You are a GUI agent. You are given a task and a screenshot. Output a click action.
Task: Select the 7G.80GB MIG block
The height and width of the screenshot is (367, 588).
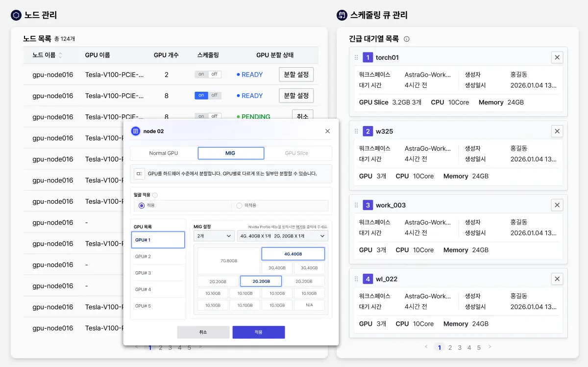point(229,261)
